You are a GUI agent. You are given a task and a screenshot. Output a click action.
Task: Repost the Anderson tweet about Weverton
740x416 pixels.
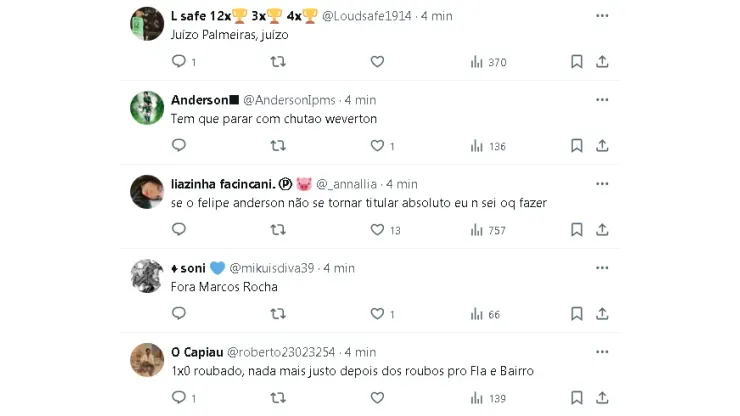tap(278, 146)
